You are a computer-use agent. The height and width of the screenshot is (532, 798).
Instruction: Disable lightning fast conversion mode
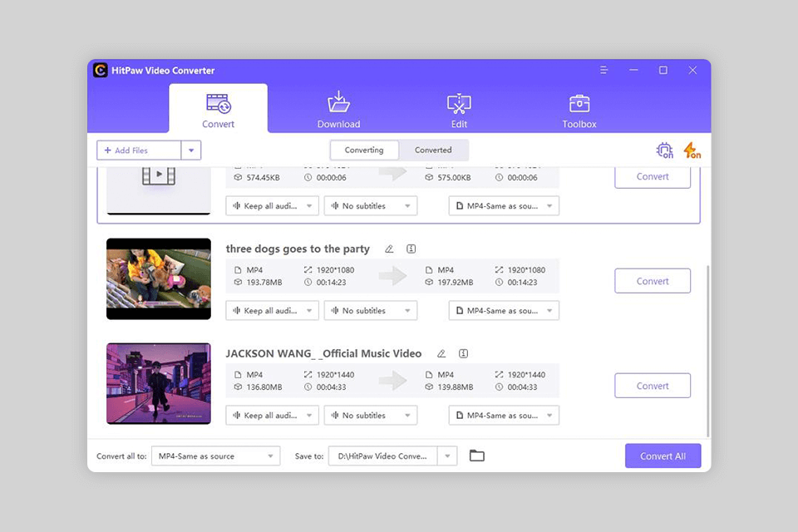(691, 150)
